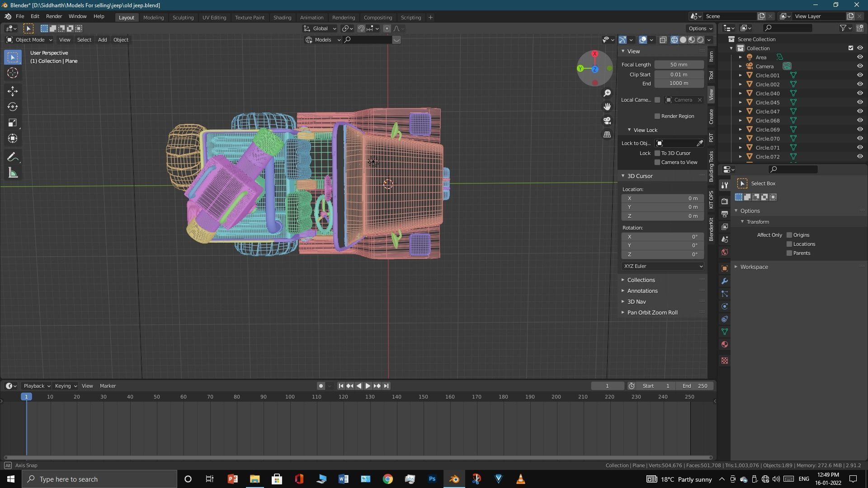Select the Rotate tool

point(13,107)
